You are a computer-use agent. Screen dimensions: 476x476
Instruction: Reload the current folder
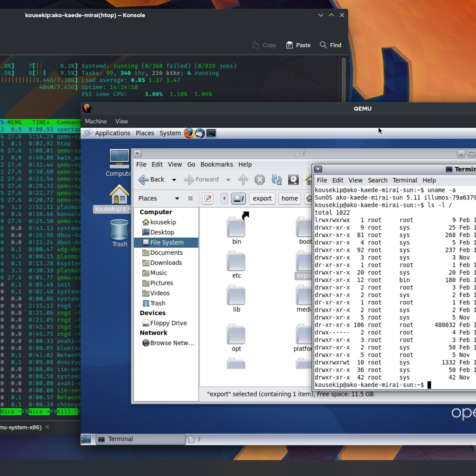point(277,180)
